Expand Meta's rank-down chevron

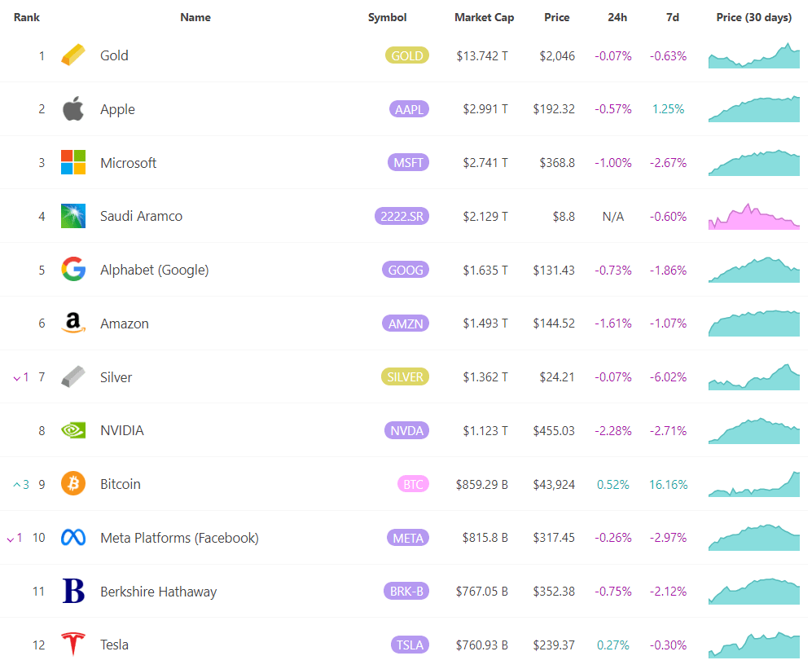(16, 538)
